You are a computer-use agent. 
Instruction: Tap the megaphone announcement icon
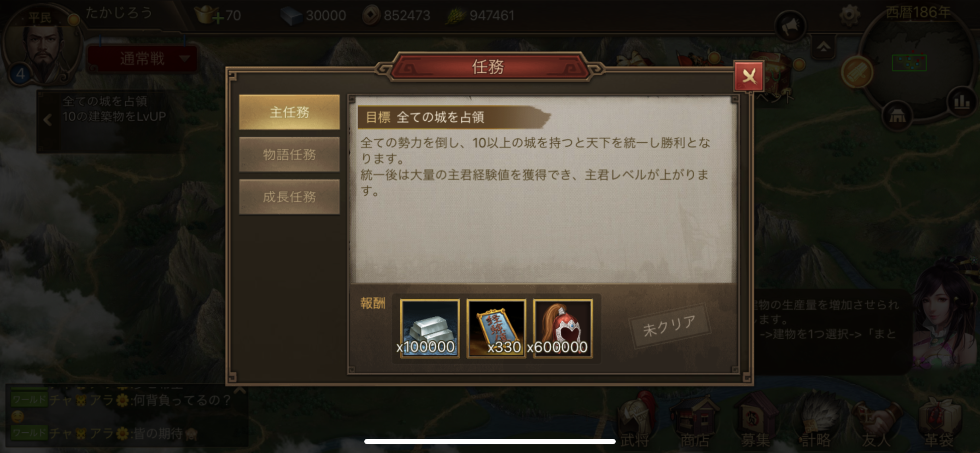(790, 26)
